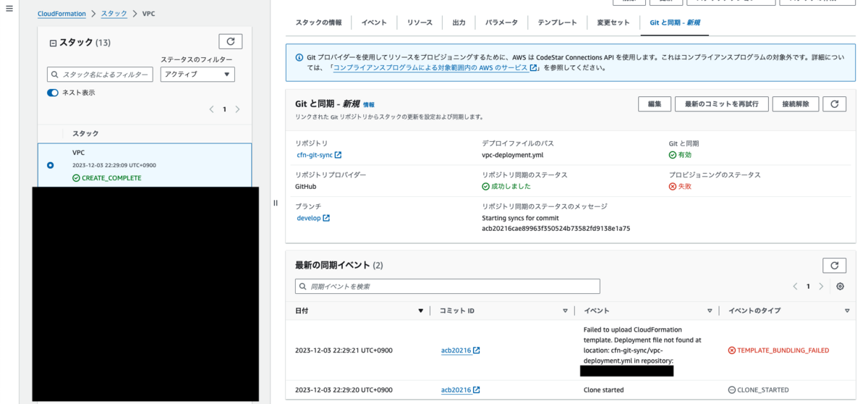The height and width of the screenshot is (404, 868).
Task: Retry the latest commit button
Action: pos(722,104)
